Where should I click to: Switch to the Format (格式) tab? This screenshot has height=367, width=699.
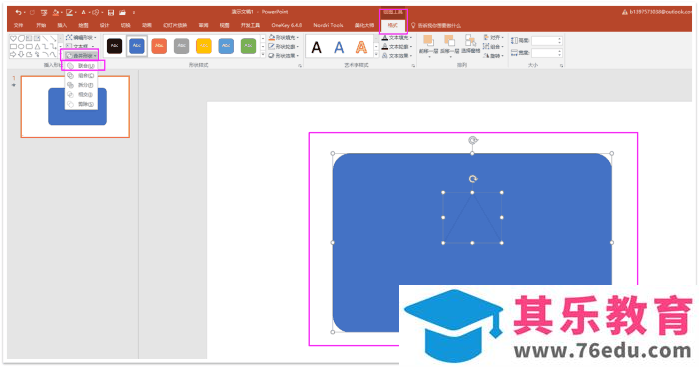pos(393,25)
